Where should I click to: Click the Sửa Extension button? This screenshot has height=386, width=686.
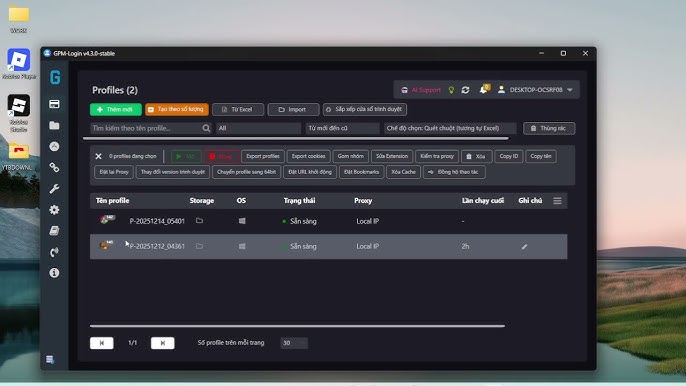point(392,156)
